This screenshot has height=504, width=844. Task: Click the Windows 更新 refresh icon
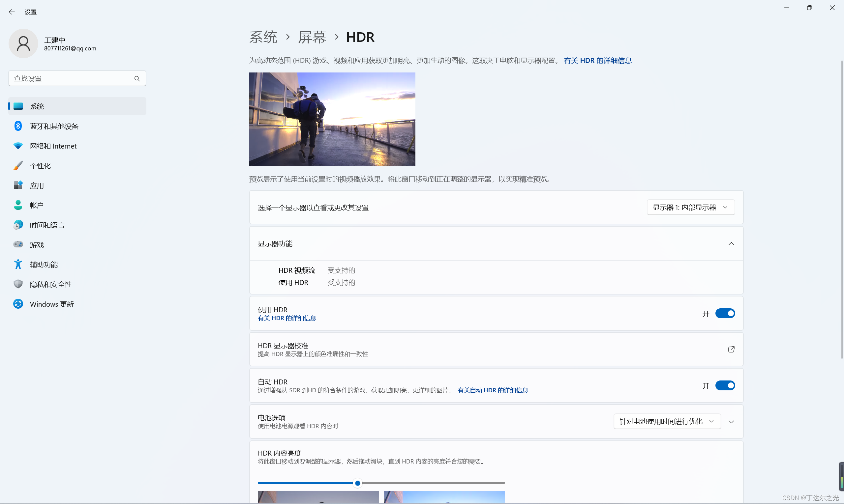tap(18, 304)
